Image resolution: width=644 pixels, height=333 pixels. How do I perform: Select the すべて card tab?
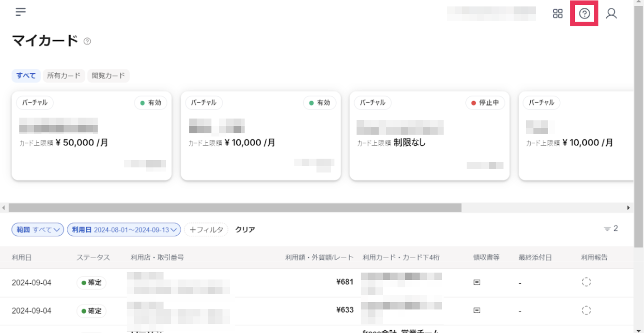point(26,76)
